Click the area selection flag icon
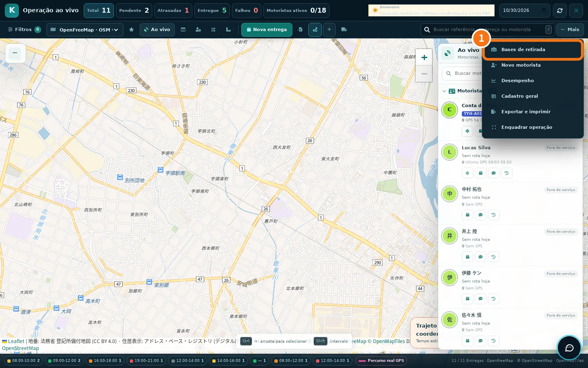The image size is (588, 368). tap(213, 29)
